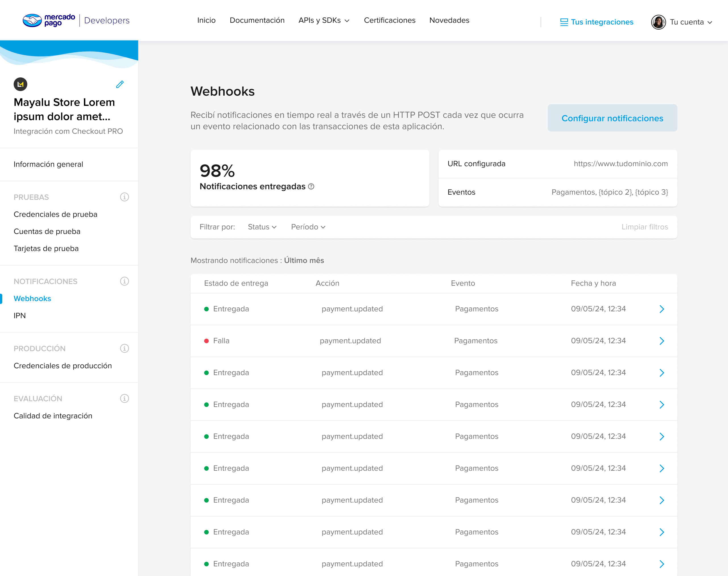Open Credenciales de prueba

55,215
